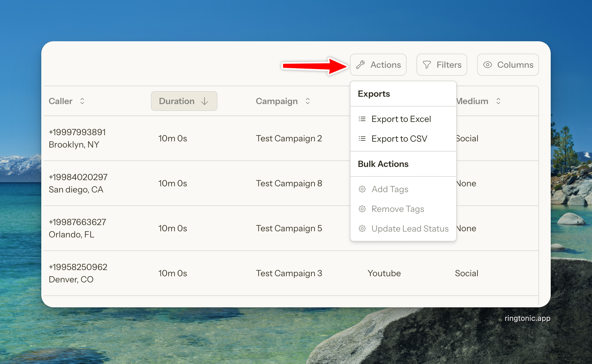Select Update Lead Status bulk action
The height and width of the screenshot is (364, 592).
coord(410,229)
